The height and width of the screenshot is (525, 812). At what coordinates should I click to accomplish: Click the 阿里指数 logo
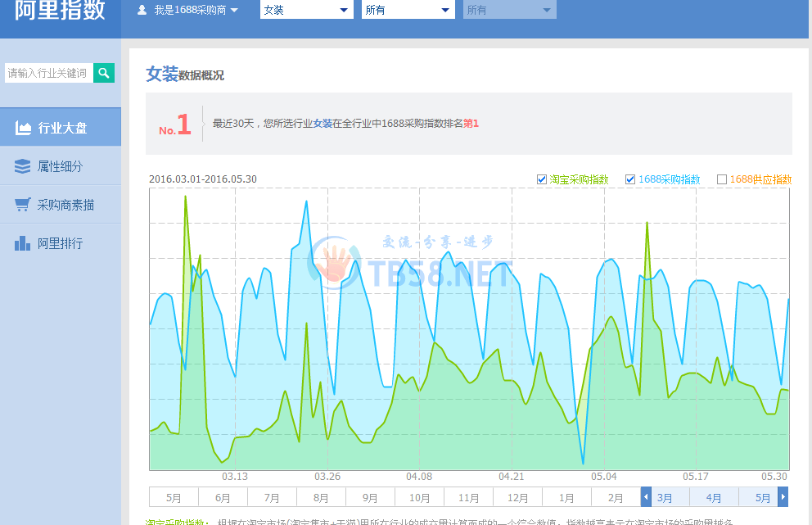(60, 10)
